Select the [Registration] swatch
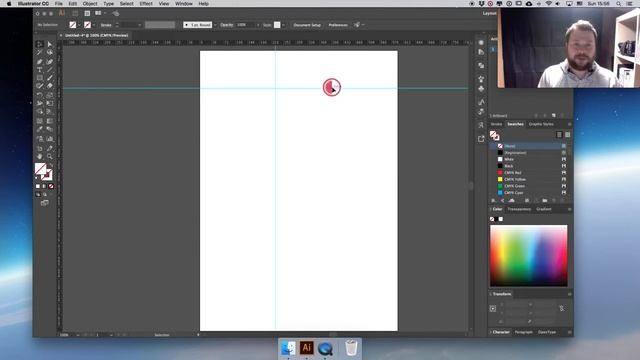640x360 pixels. [x=528, y=153]
